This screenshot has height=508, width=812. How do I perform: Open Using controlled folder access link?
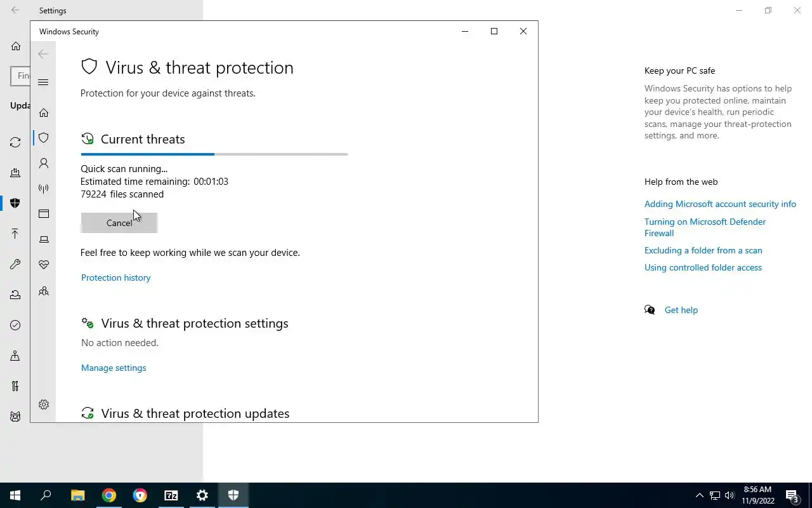(703, 267)
